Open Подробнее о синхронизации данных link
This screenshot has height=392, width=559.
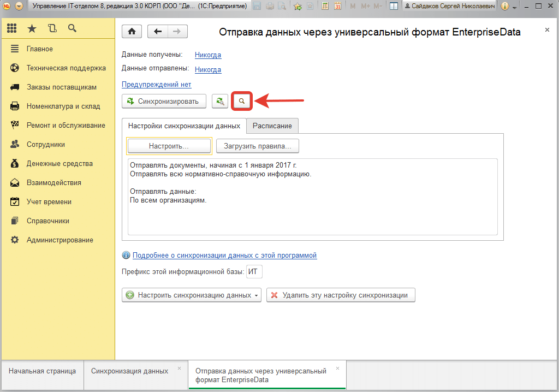pyautogui.click(x=224, y=256)
